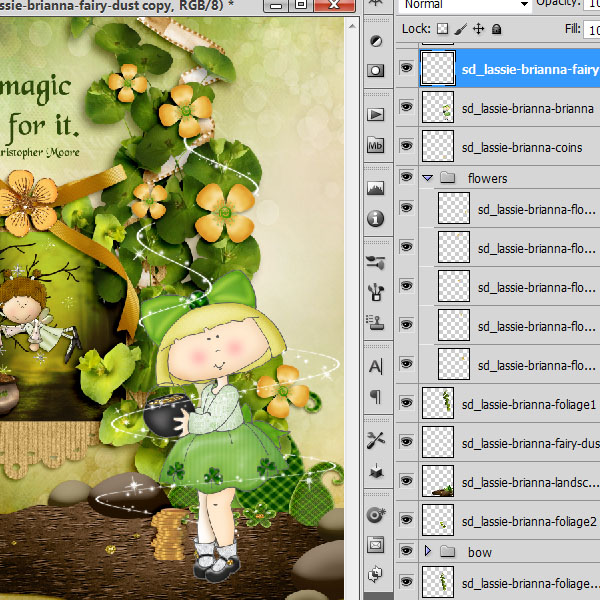Screen dimensions: 600x600
Task: Minimize the document window
Action: (276, 5)
